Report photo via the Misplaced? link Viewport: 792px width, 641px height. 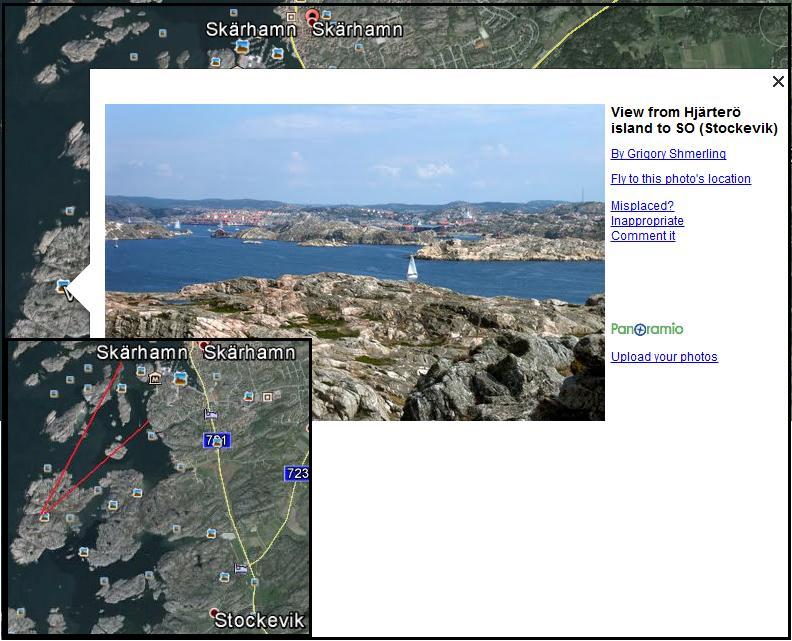642,206
